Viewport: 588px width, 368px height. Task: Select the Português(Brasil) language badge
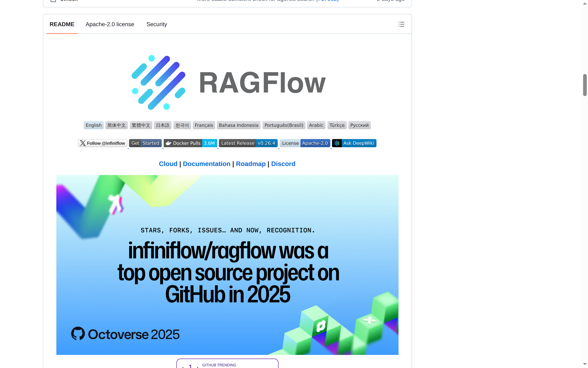coord(284,125)
